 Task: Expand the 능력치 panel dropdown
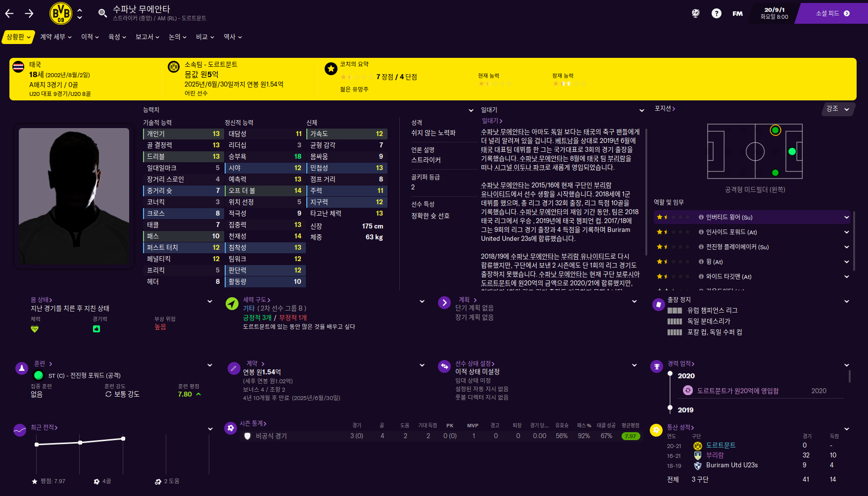point(471,110)
